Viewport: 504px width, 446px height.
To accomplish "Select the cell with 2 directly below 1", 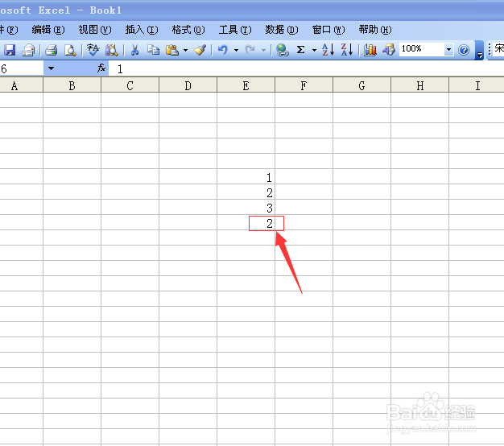I will tap(246, 192).
